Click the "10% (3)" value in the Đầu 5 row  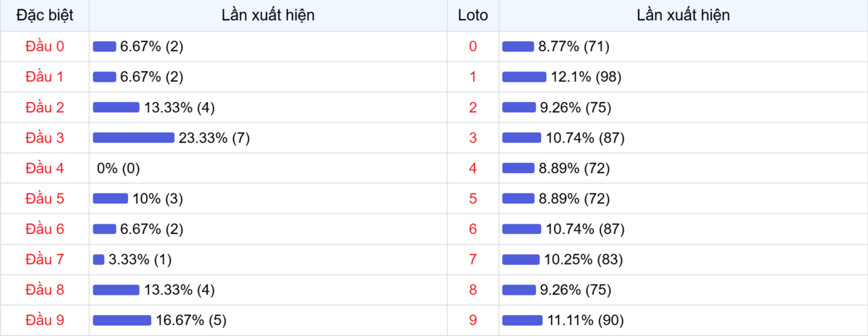coord(158,198)
